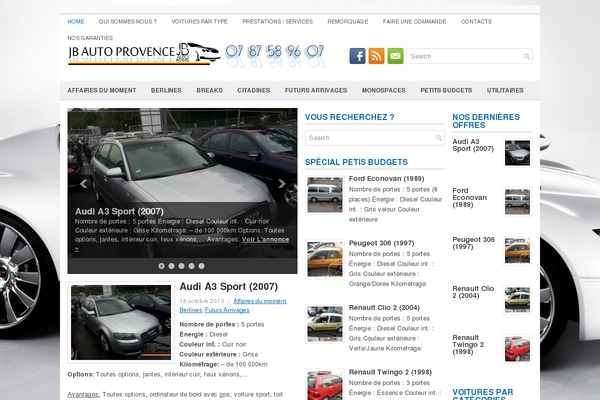This screenshot has height=400, width=600.
Task: Focus the header Search field
Action: click(x=469, y=56)
